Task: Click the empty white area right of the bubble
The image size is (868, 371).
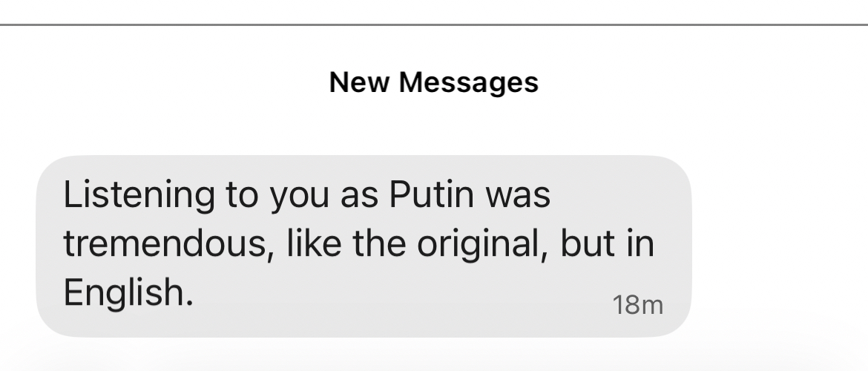Action: pos(779,245)
